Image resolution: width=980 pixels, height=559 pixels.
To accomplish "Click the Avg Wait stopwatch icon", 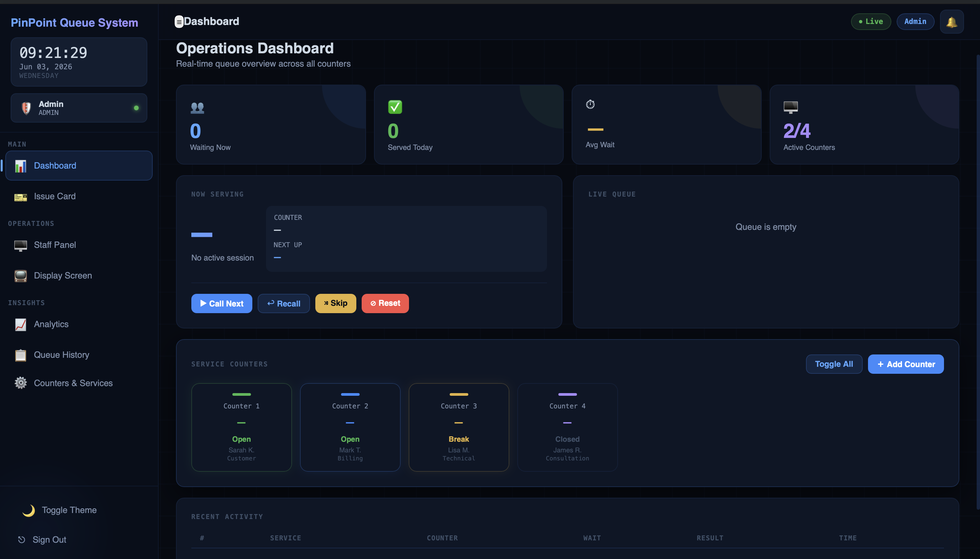I will click(590, 104).
